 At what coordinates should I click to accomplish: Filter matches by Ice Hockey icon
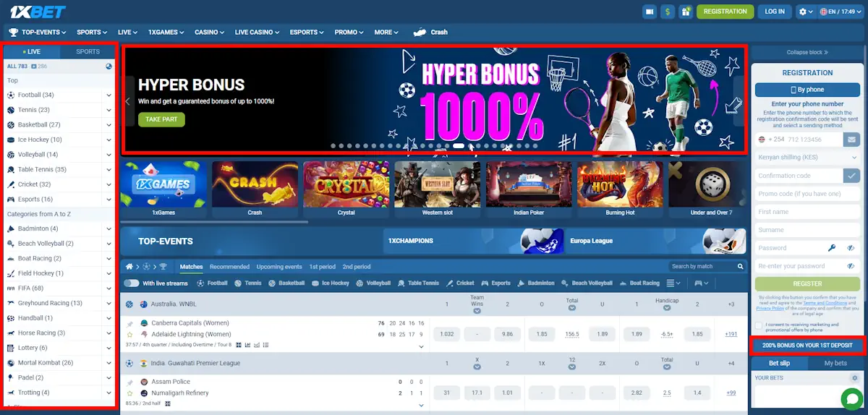coord(331,283)
